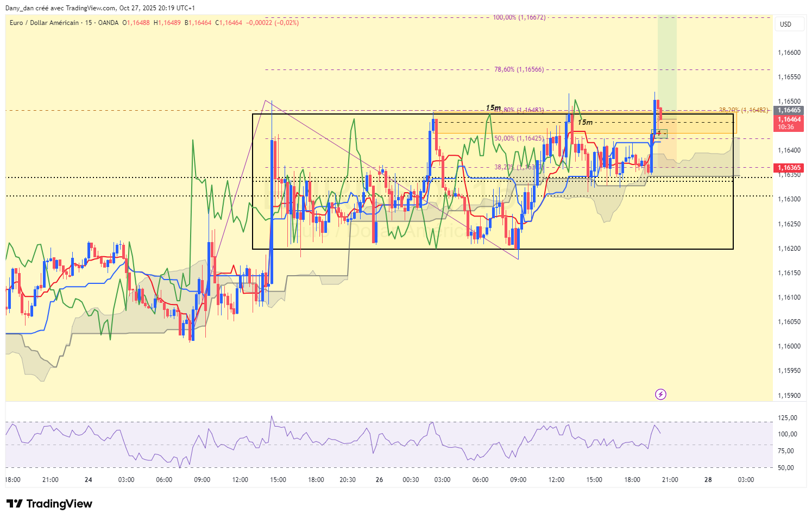Select the low value B1,16464

[198, 23]
